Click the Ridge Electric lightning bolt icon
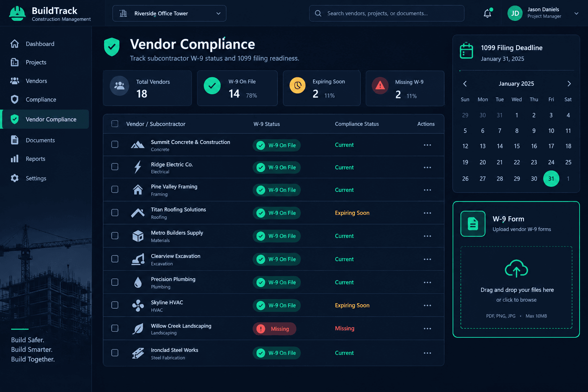 click(x=138, y=167)
